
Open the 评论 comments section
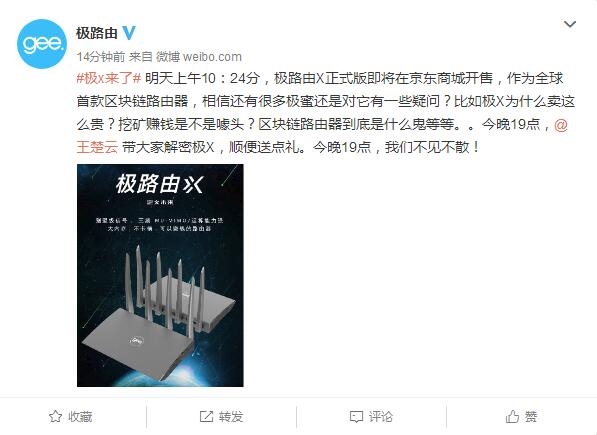coord(372,417)
